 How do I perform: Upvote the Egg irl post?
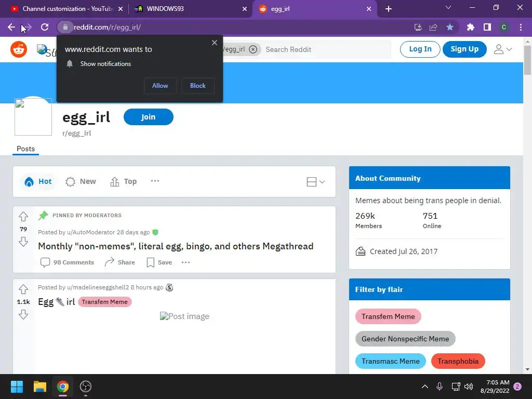point(23,289)
